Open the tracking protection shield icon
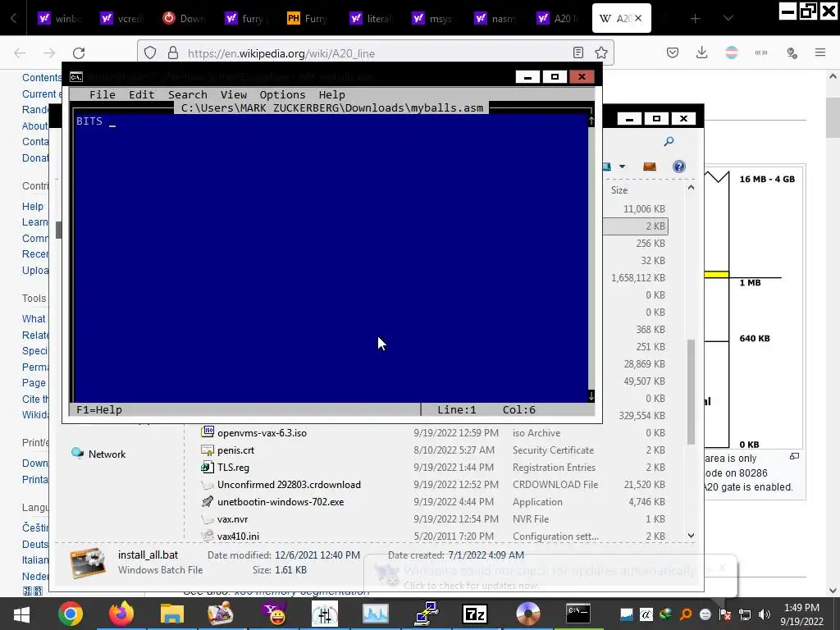This screenshot has width=840, height=630. pos(150,52)
